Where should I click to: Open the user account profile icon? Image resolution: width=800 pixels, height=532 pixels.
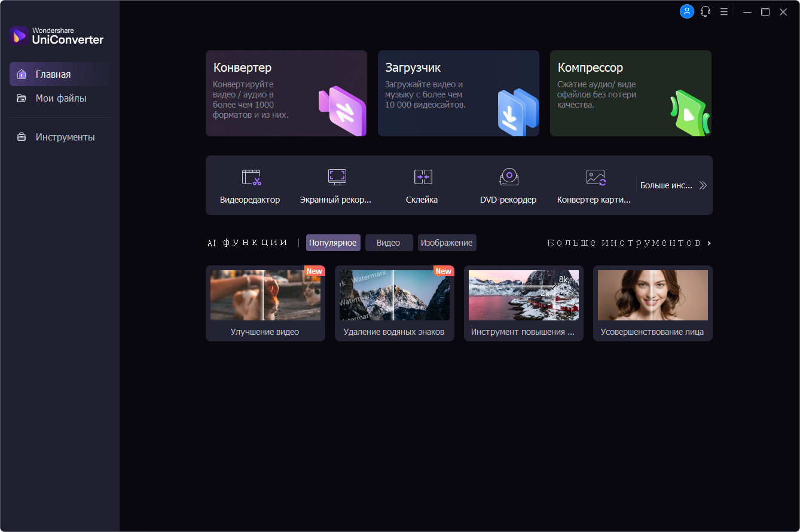coord(687,11)
